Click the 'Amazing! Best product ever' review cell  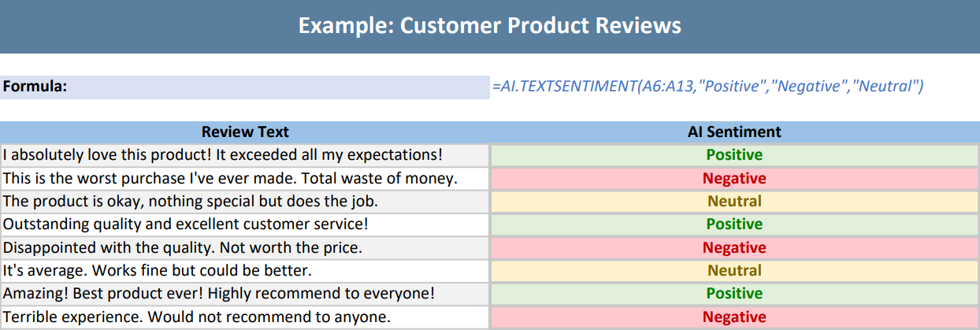pos(219,294)
